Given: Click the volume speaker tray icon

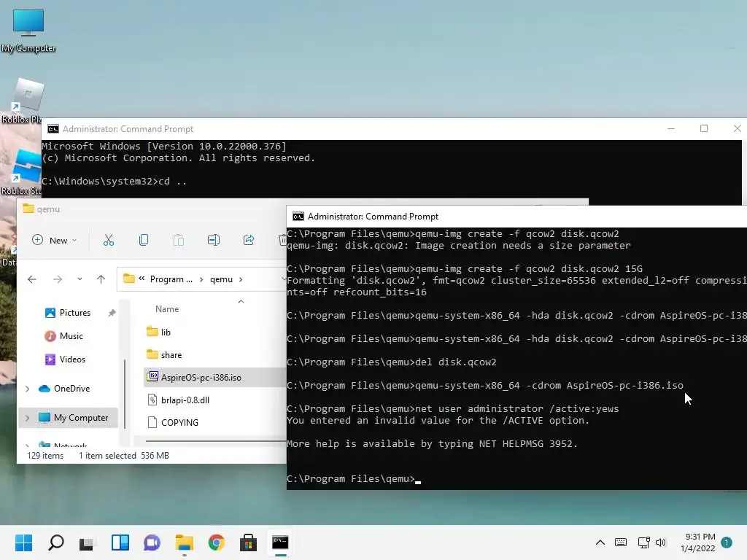Looking at the screenshot, I should [661, 542].
